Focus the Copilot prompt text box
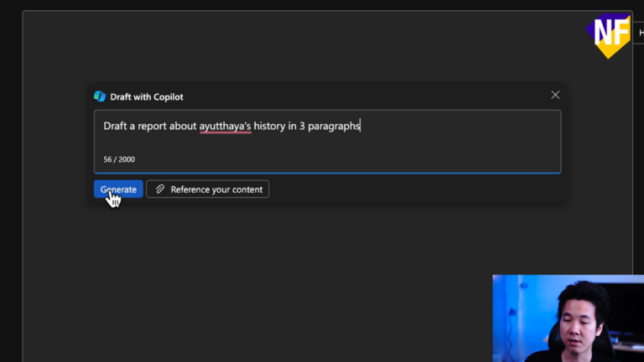Screen dimensions: 644x362 tap(327, 142)
